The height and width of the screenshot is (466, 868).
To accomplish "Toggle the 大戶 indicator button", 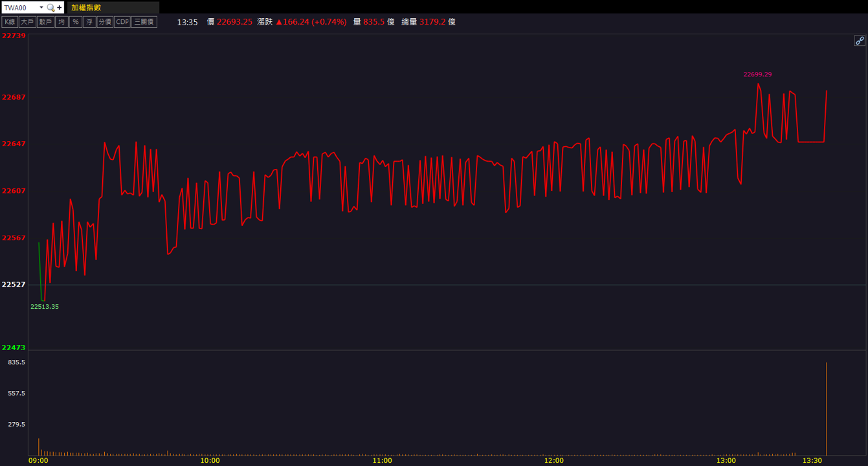I will point(27,22).
